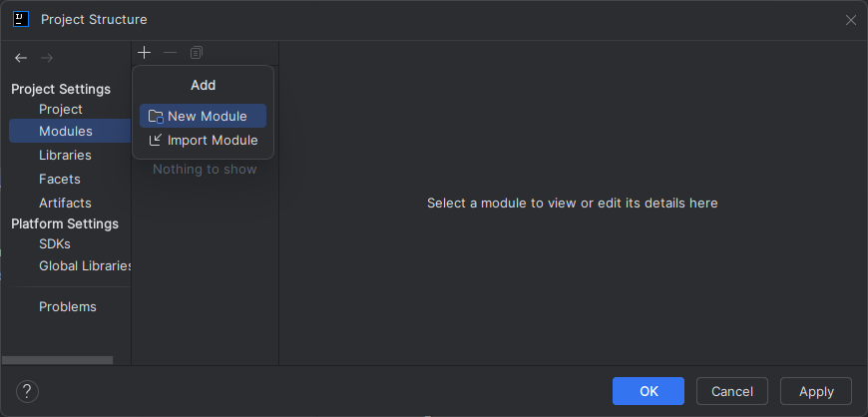Open the Project settings section
The image size is (868, 417).
(60, 110)
